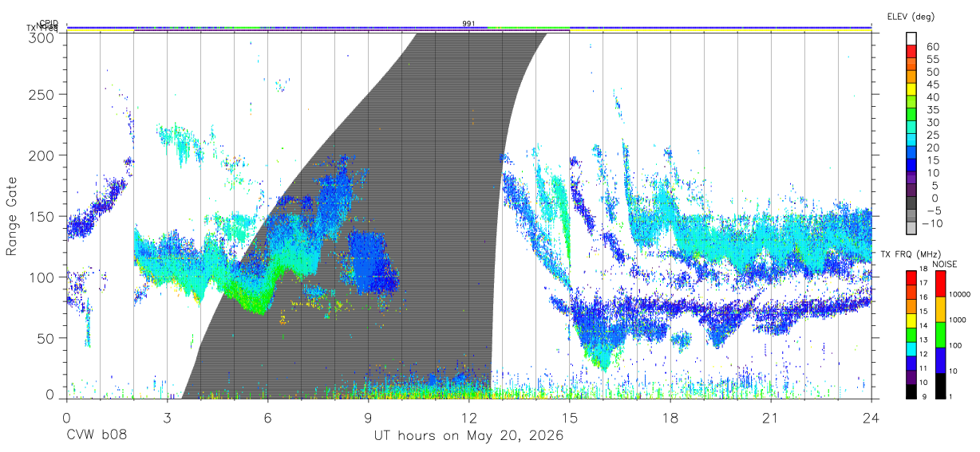This screenshot has height=452, width=980.
Task: Click the '1000' label on NOISE scale
Action: coord(959,320)
